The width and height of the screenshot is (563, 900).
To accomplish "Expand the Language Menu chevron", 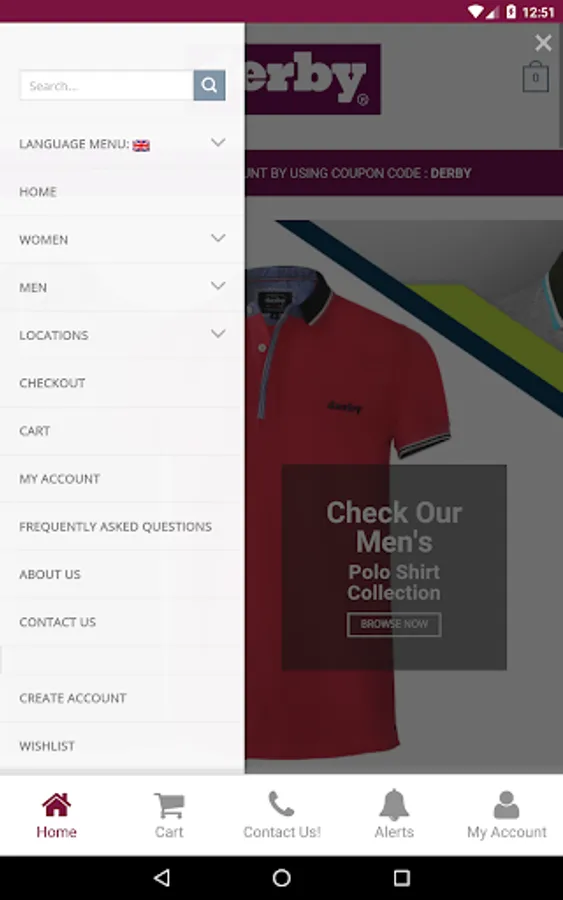I will click(x=218, y=142).
